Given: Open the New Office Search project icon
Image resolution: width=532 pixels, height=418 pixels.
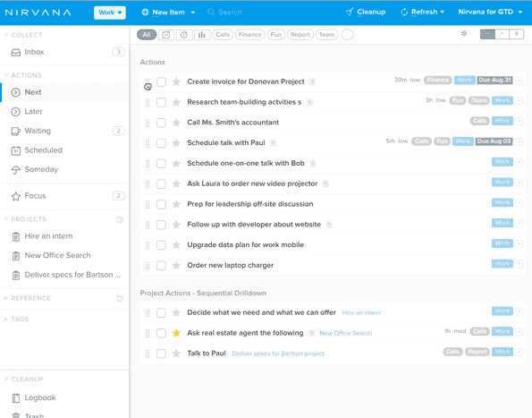Looking at the screenshot, I should click(15, 256).
